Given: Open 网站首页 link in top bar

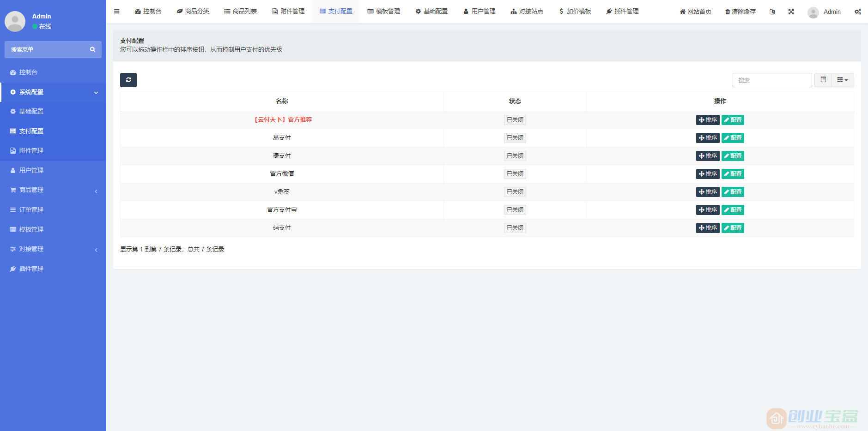Looking at the screenshot, I should pyautogui.click(x=695, y=11).
